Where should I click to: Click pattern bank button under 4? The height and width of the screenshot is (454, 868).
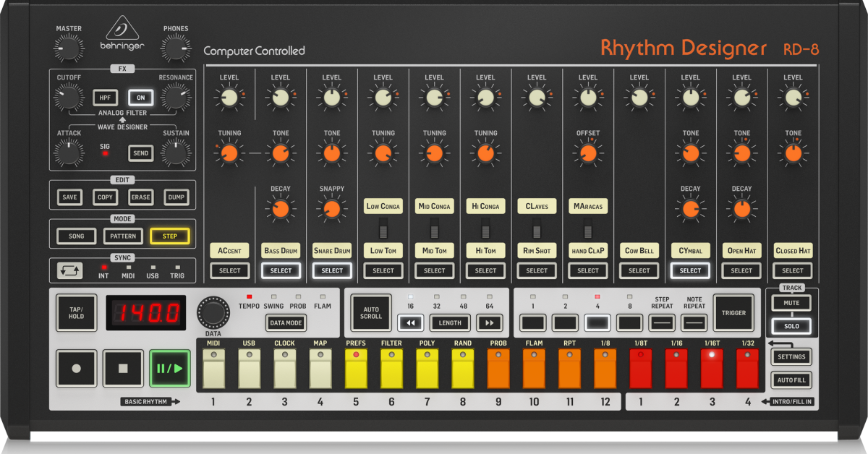click(x=597, y=323)
